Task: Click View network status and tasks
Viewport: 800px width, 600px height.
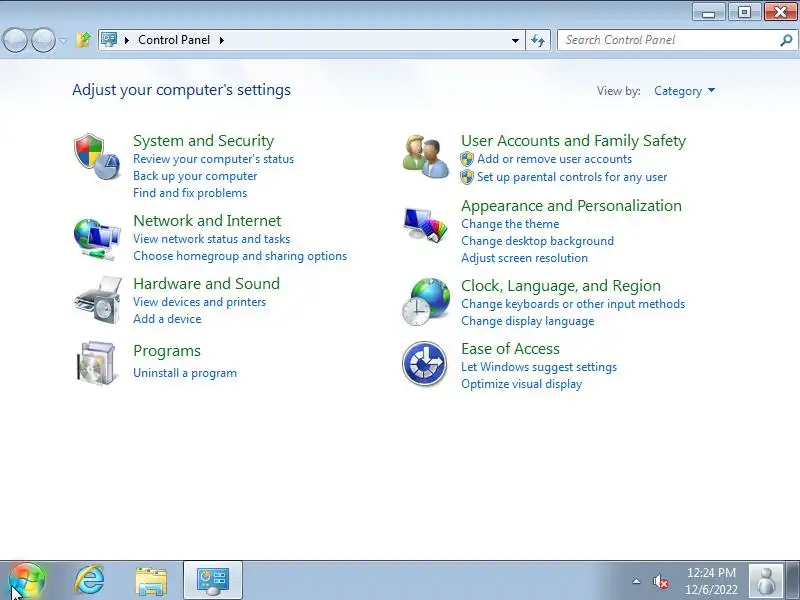Action: point(211,239)
